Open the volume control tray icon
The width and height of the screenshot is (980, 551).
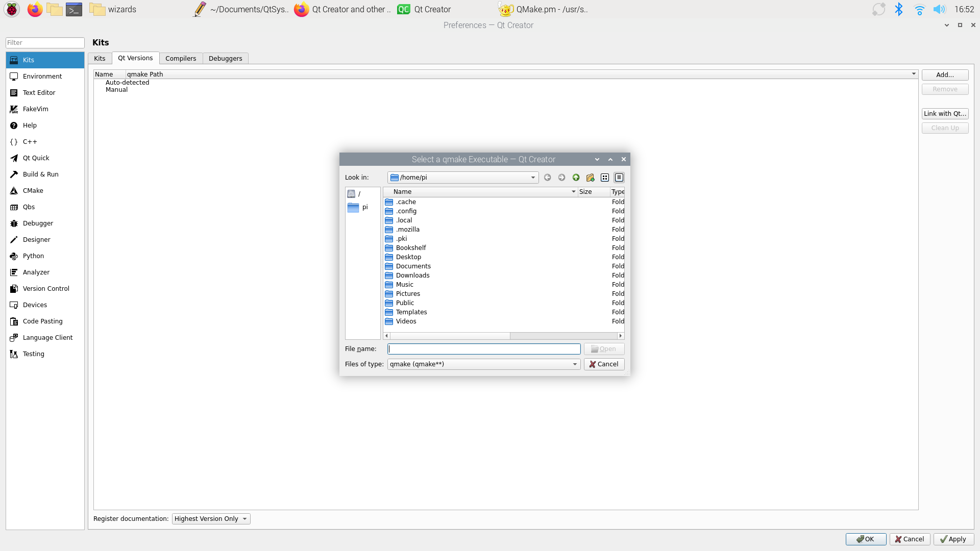coord(939,9)
